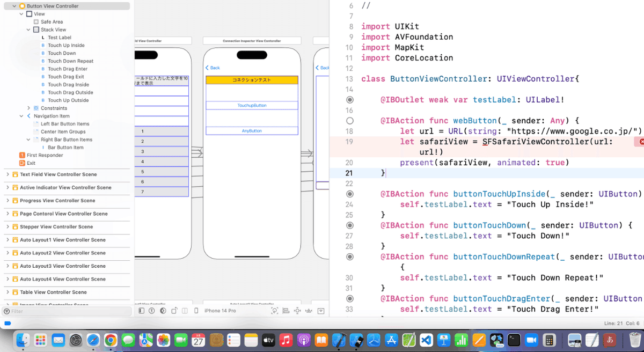
Task: Click connection circle beside buttonTouchDownRepeat action
Action: pyautogui.click(x=350, y=256)
